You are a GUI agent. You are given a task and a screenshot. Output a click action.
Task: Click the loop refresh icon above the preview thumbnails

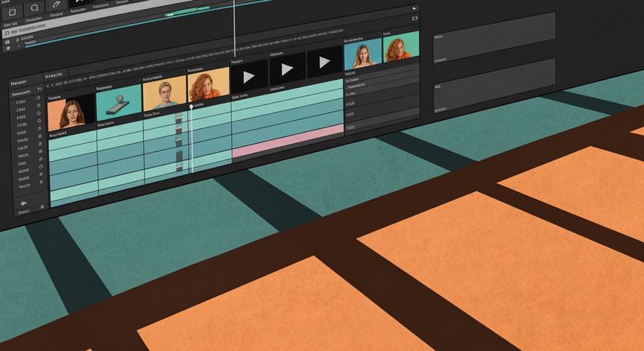click(x=414, y=19)
